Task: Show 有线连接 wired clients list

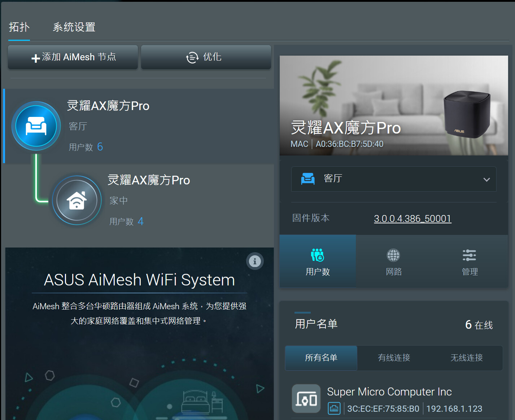Action: [x=394, y=358]
